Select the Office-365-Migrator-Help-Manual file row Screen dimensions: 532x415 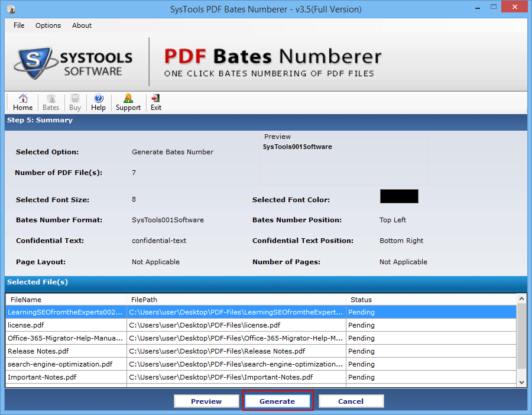pos(261,338)
